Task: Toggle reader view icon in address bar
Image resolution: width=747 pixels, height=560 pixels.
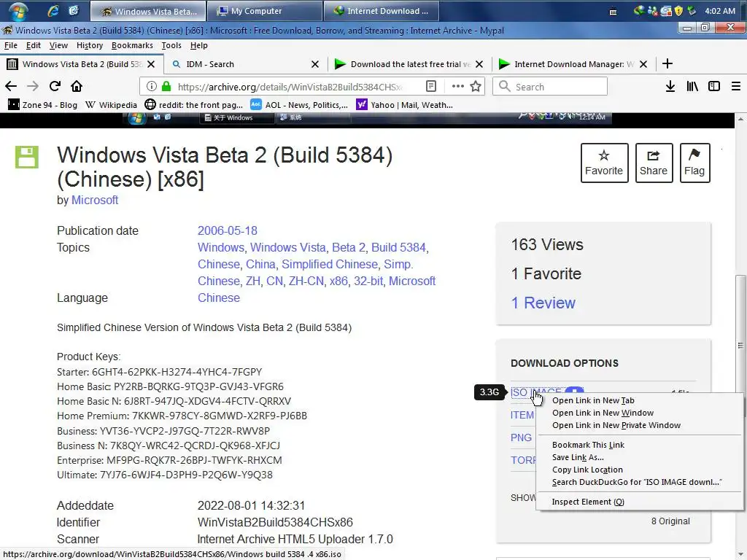Action: (x=430, y=86)
